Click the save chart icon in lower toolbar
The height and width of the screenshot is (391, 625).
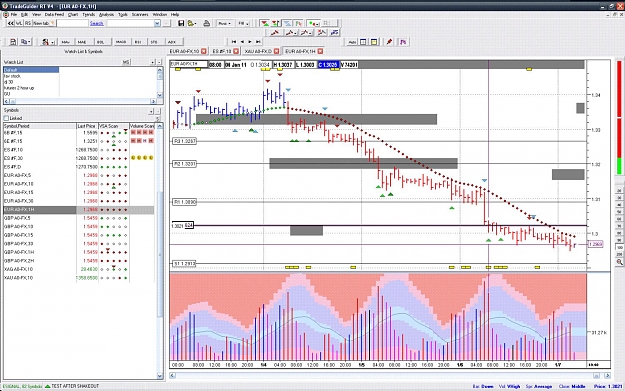point(13,42)
